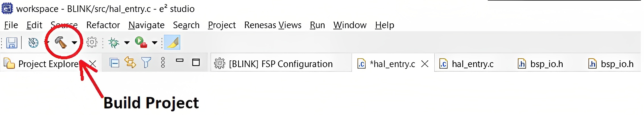Launch Debug with the bug icon
Image resolution: width=644 pixels, height=115 pixels.
coord(113,43)
